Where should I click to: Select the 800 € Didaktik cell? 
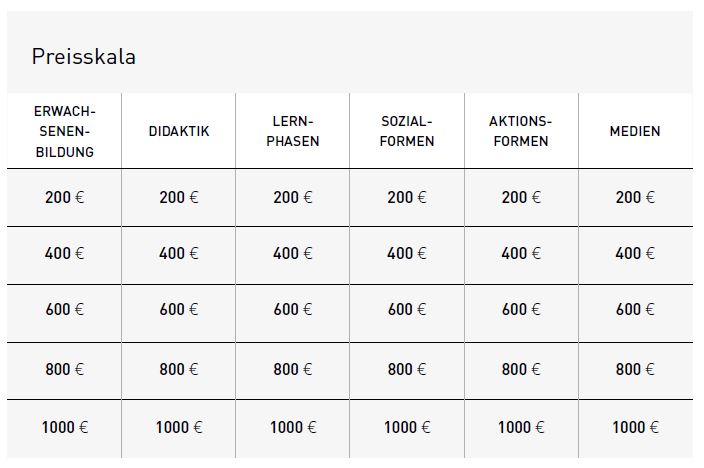(x=178, y=369)
